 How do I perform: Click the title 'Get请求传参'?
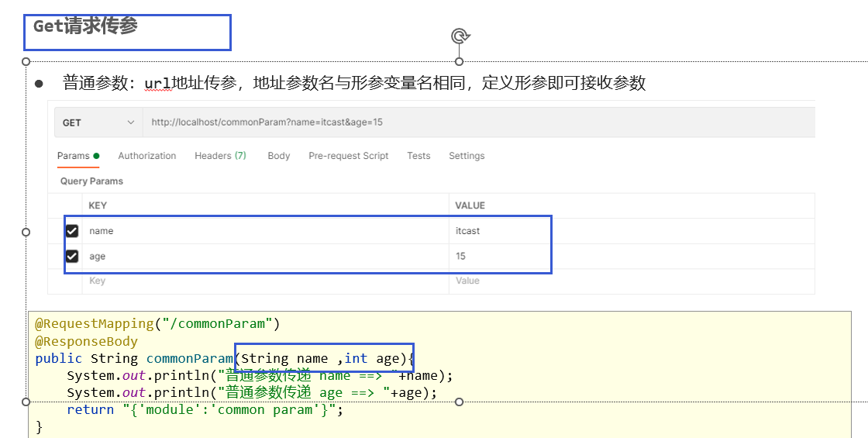[x=85, y=26]
